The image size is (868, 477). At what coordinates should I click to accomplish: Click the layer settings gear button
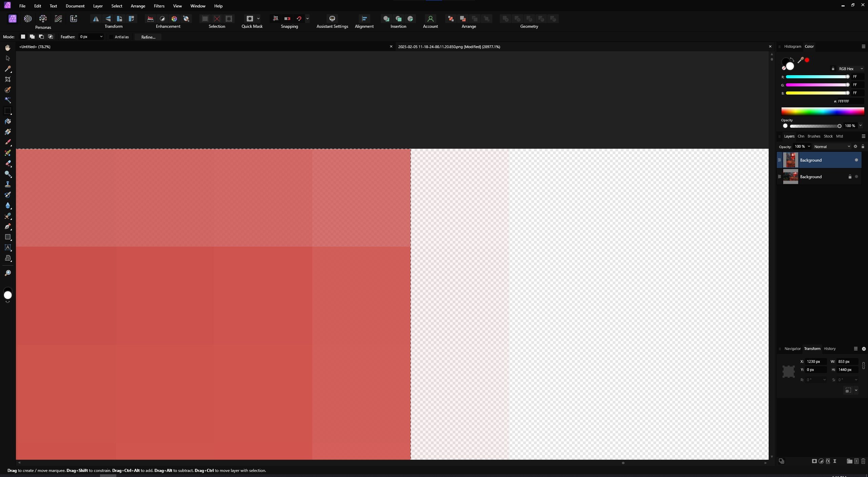[x=855, y=147]
